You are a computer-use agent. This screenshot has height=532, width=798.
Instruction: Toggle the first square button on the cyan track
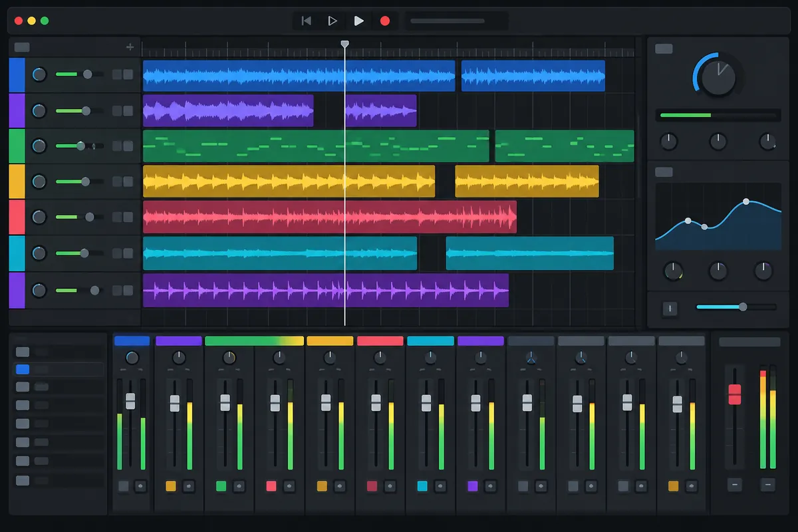click(x=117, y=253)
